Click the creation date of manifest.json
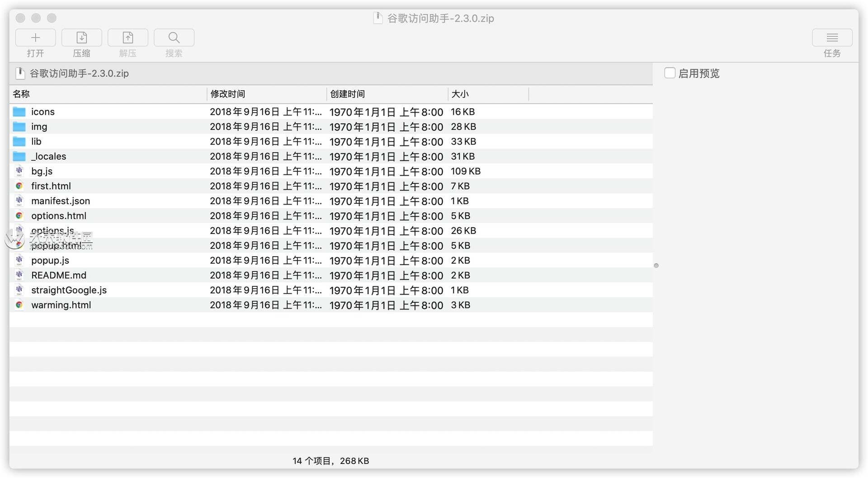This screenshot has width=868, height=478. (x=386, y=202)
